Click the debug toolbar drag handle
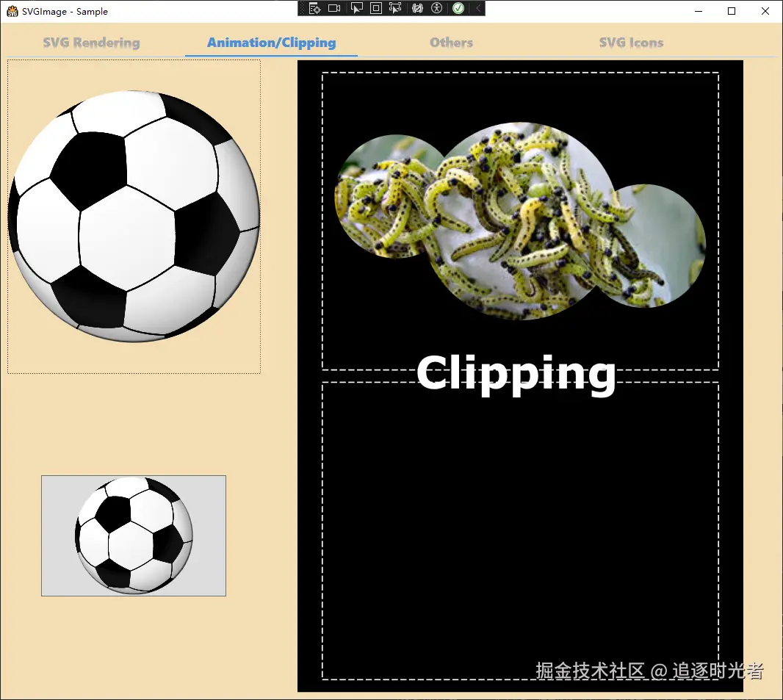This screenshot has height=700, width=783. pos(302,8)
